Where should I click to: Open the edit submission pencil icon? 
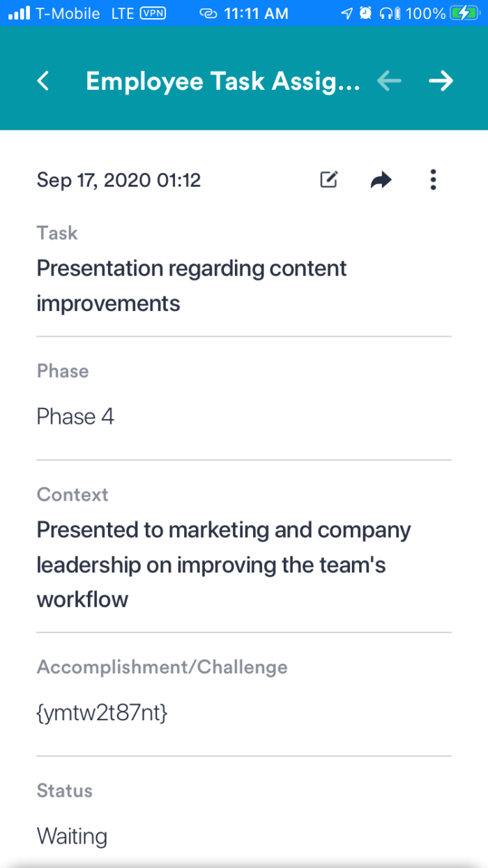point(328,180)
